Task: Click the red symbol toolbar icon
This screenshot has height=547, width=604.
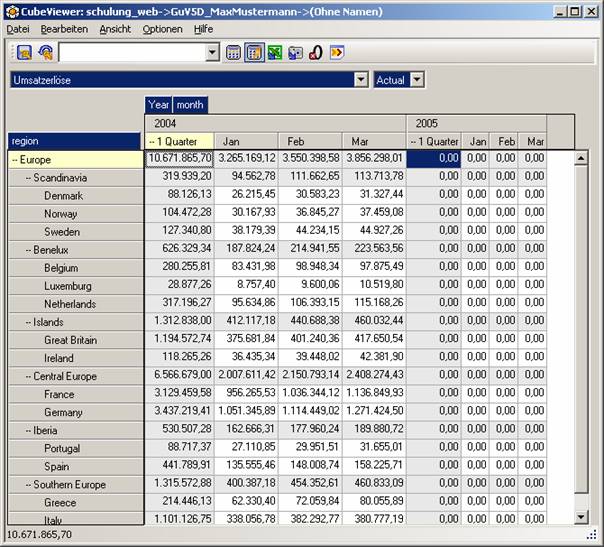Action: coord(315,53)
